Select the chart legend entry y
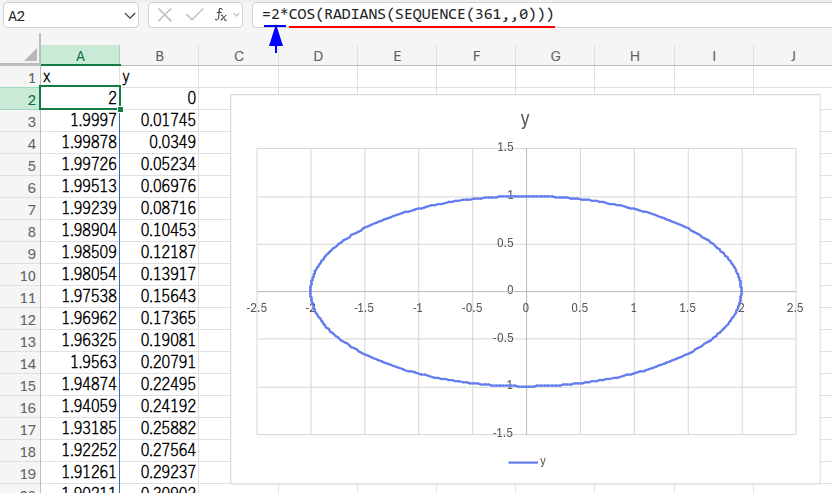The image size is (832, 493). coord(527,462)
